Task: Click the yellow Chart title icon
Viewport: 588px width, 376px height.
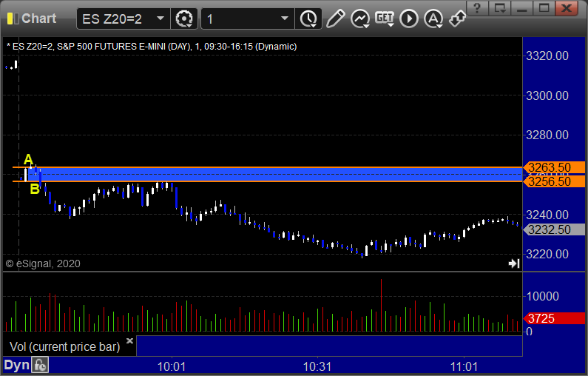Action: (13, 19)
